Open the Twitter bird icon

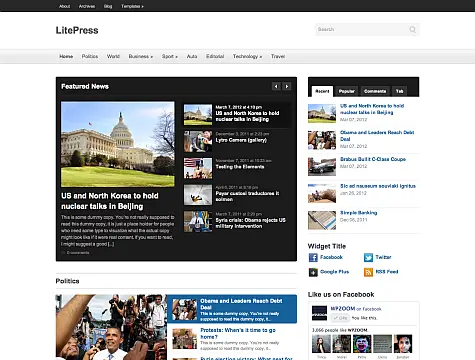coord(368,257)
